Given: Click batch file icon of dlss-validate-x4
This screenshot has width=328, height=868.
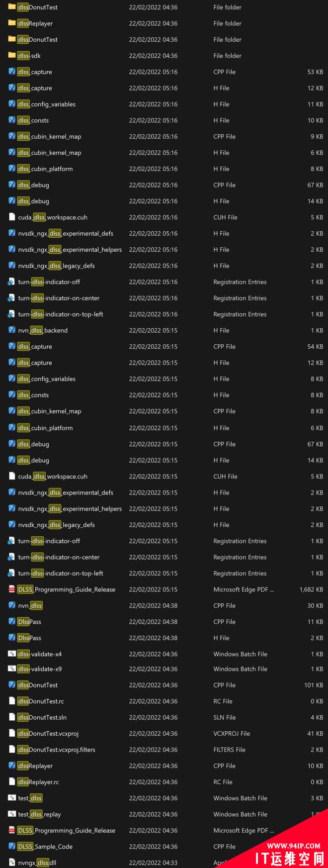Looking at the screenshot, I should pyautogui.click(x=12, y=654).
